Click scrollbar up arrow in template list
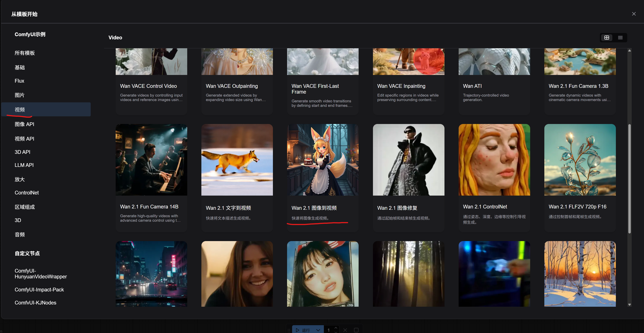The image size is (644, 333). (629, 51)
